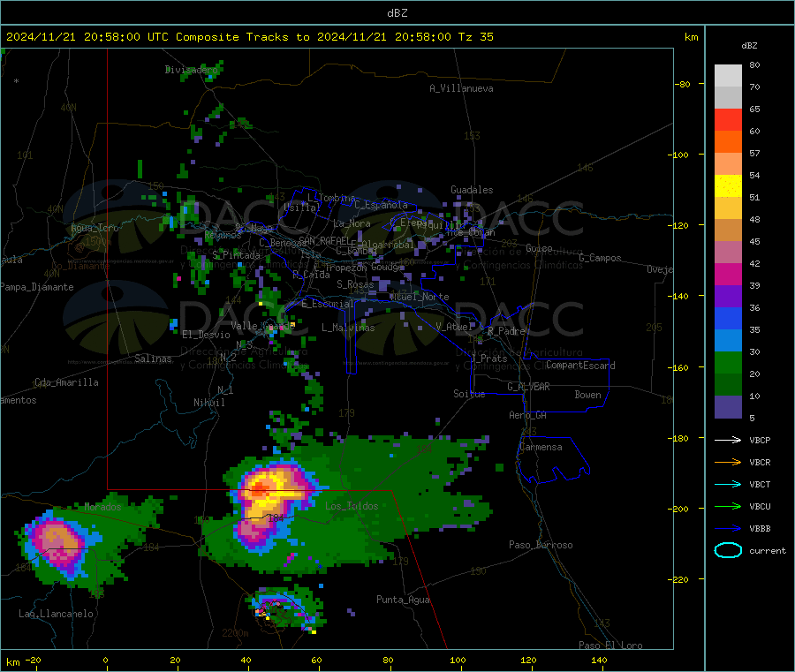Click the white VBCP arrow in legend
This screenshot has height=672, width=795.
[728, 440]
